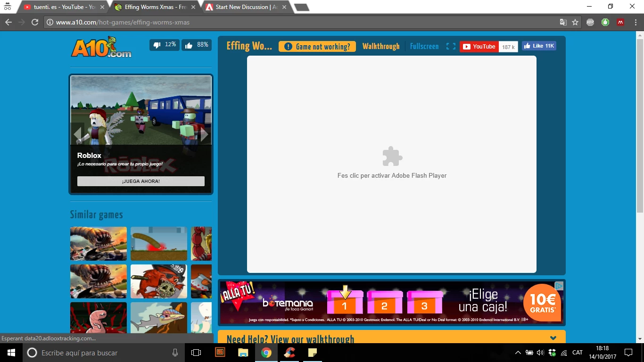This screenshot has height=362, width=644.
Task: Open the Walkthrough link
Action: (381, 46)
